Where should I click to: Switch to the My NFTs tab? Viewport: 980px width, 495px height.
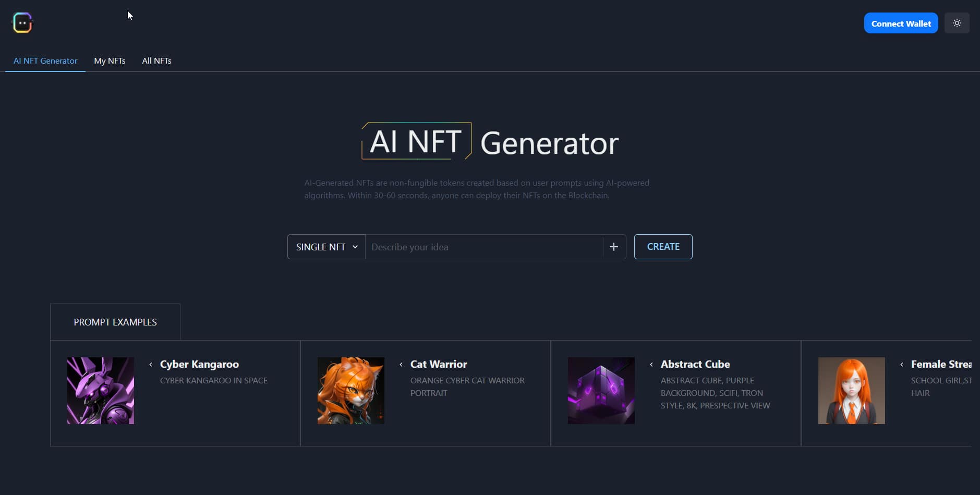[x=110, y=61]
